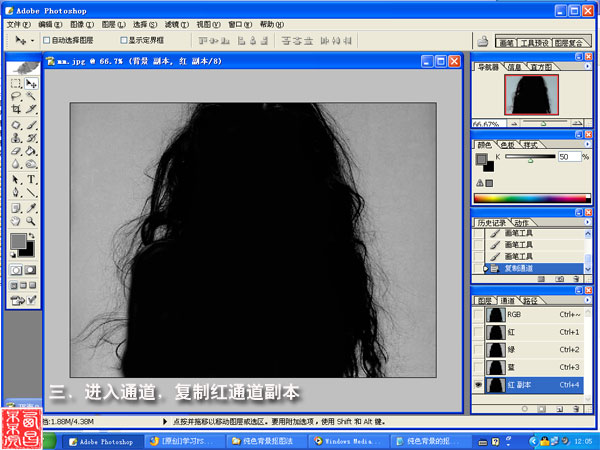
Task: Open History panel flyout menu
Action: coord(587,222)
